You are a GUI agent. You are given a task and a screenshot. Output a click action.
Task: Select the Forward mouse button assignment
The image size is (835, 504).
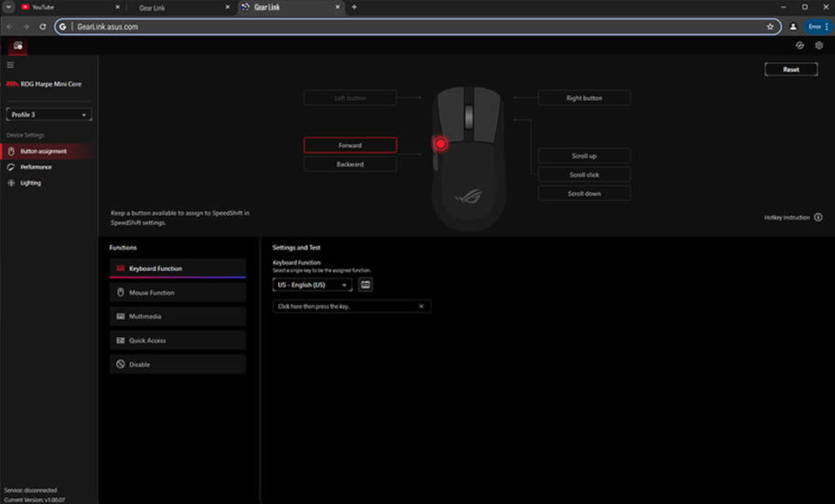point(350,144)
